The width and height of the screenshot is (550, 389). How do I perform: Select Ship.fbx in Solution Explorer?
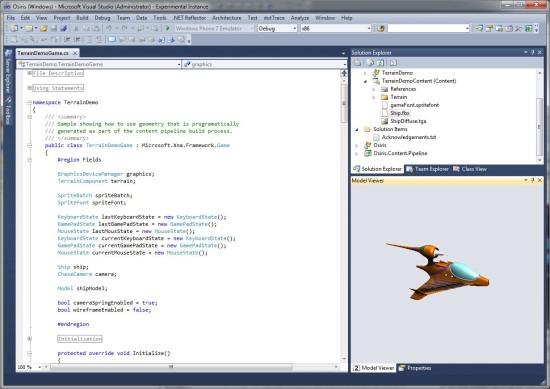pos(400,113)
